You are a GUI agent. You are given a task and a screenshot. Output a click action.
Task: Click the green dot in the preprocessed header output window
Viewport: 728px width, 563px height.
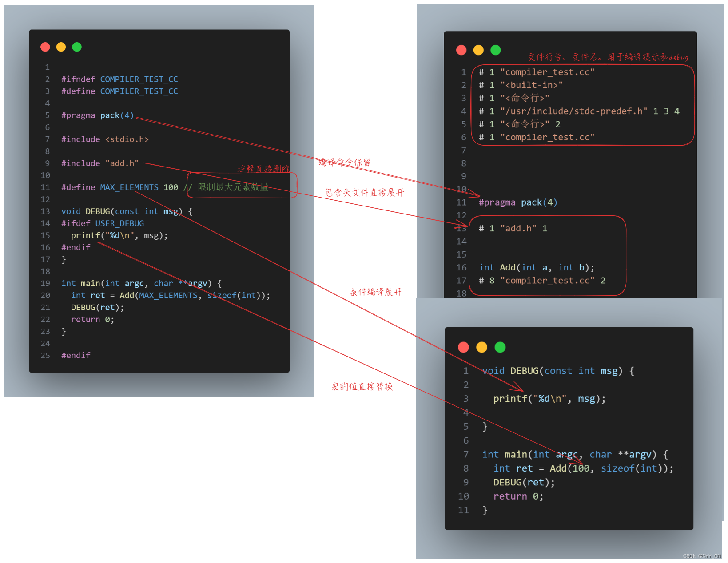[496, 50]
